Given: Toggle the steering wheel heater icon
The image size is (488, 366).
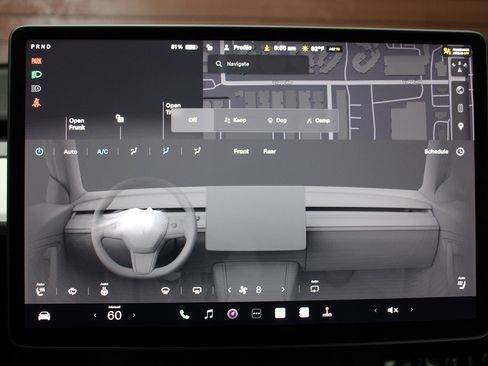Looking at the screenshot, I should [x=104, y=289].
